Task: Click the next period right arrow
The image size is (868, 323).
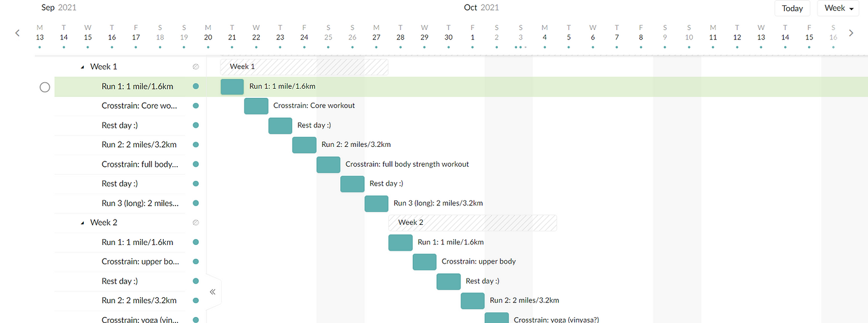Action: pos(851,33)
